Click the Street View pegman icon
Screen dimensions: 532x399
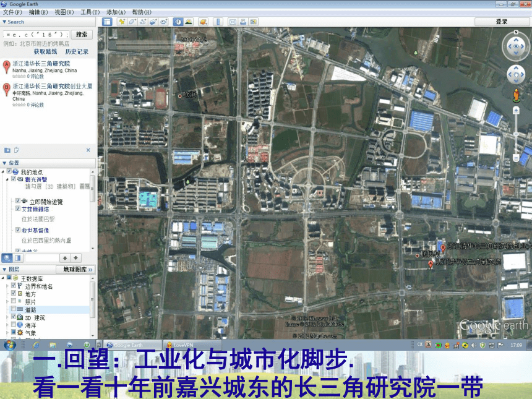[516, 95]
